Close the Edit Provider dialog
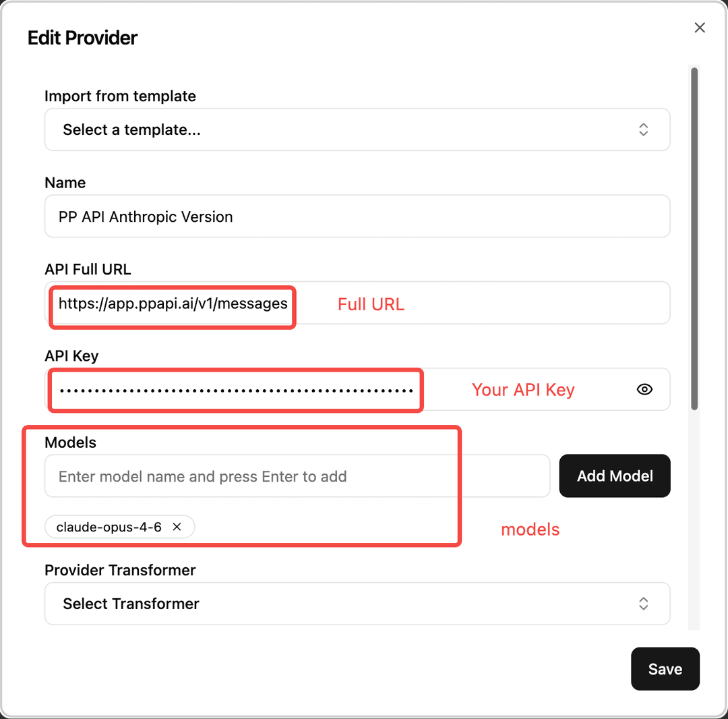This screenshot has width=728, height=719. coord(699,28)
